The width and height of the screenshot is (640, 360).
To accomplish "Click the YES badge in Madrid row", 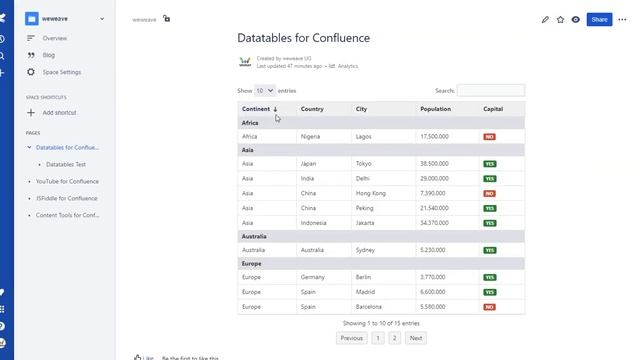I will (490, 292).
